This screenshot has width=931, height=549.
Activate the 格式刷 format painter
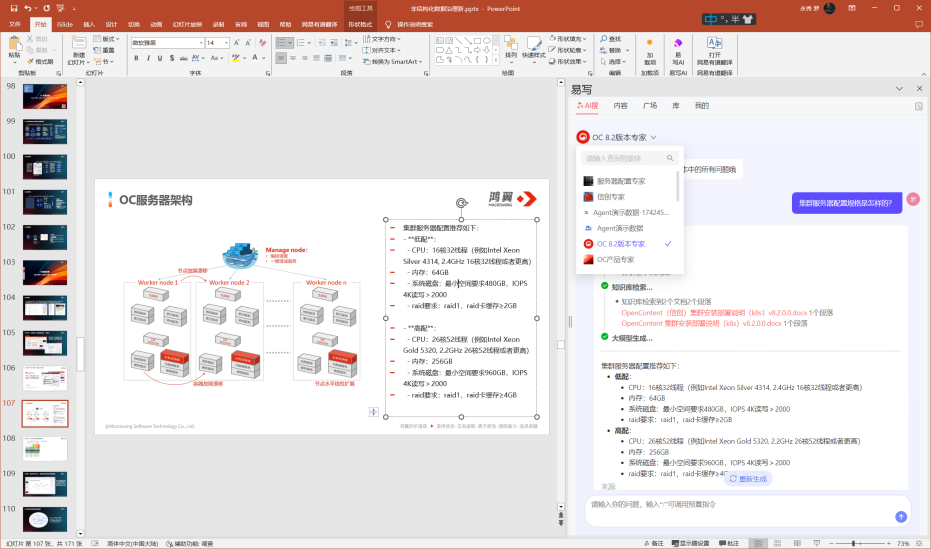[x=40, y=62]
